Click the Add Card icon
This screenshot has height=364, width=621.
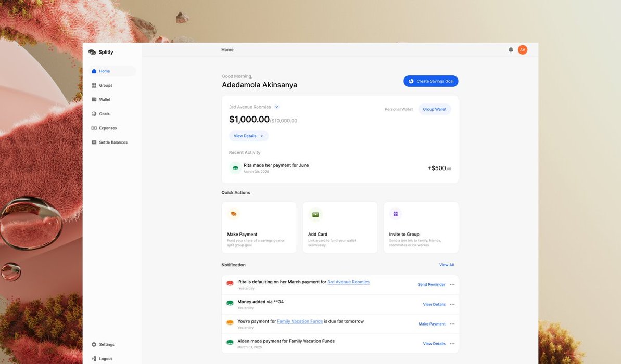click(x=315, y=214)
